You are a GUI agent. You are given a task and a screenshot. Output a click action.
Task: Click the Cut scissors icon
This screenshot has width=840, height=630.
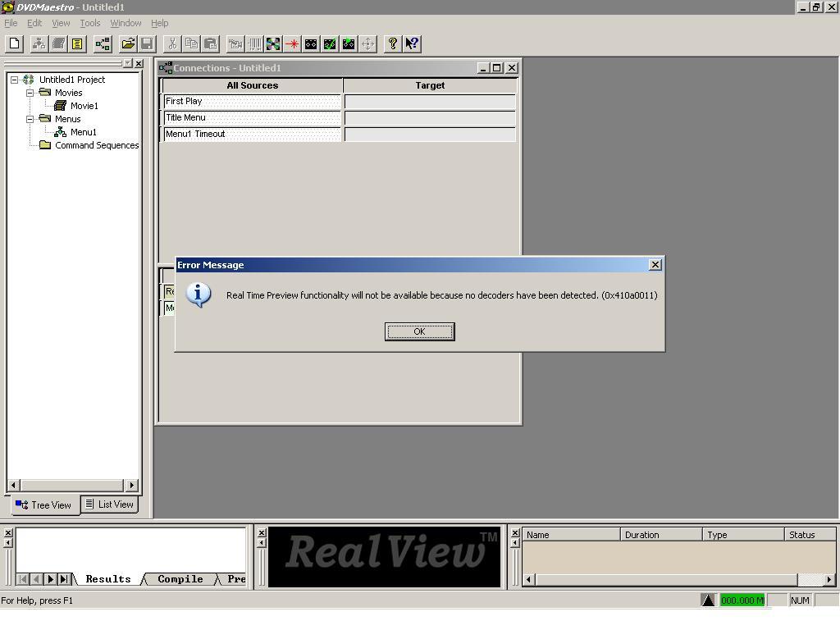click(x=172, y=43)
